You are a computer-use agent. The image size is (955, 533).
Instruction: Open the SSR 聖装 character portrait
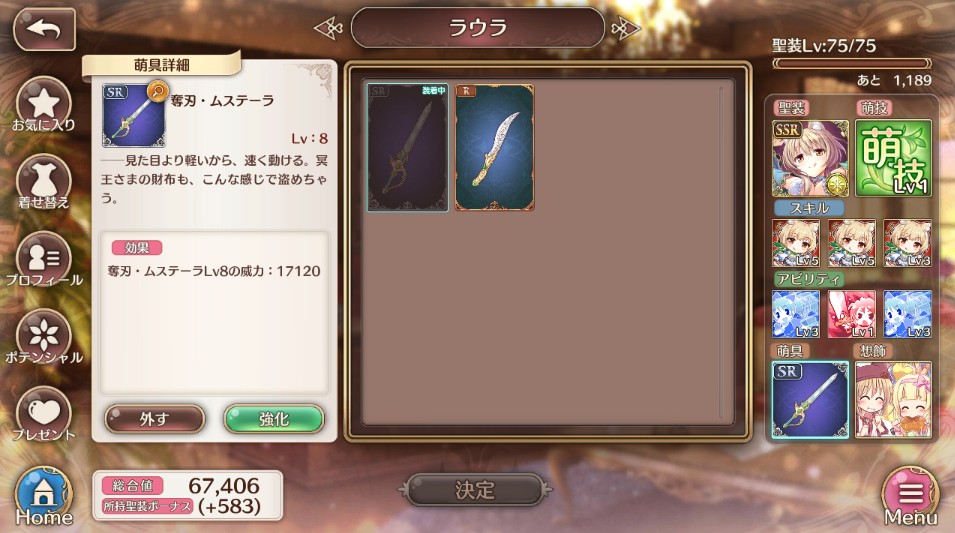pyautogui.click(x=810, y=158)
